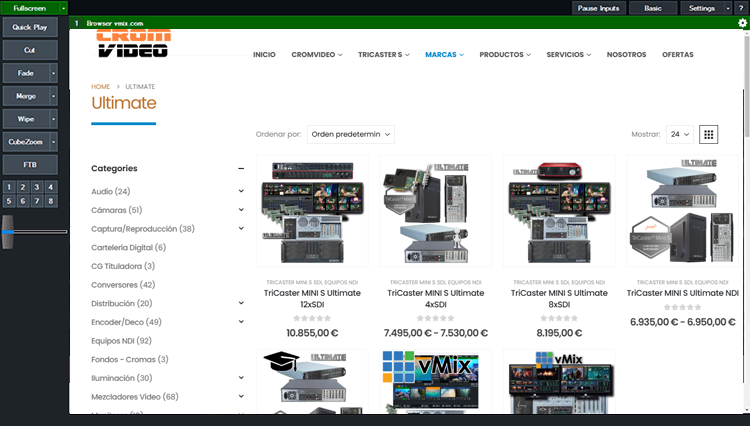The width and height of the screenshot is (750, 426).
Task: Open TriCaster MINI S Ultimate 4xSDI title
Action: tap(436, 298)
